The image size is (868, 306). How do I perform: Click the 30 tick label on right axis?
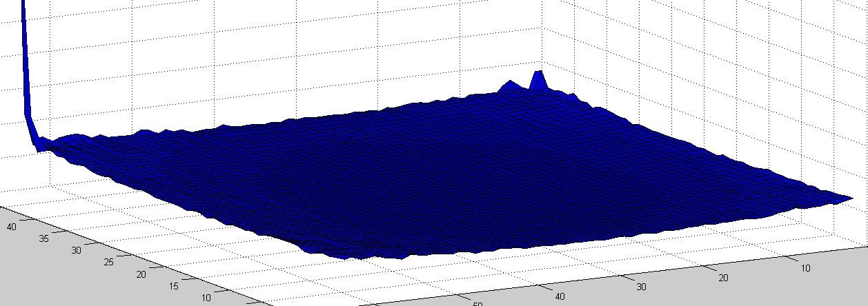pyautogui.click(x=641, y=286)
